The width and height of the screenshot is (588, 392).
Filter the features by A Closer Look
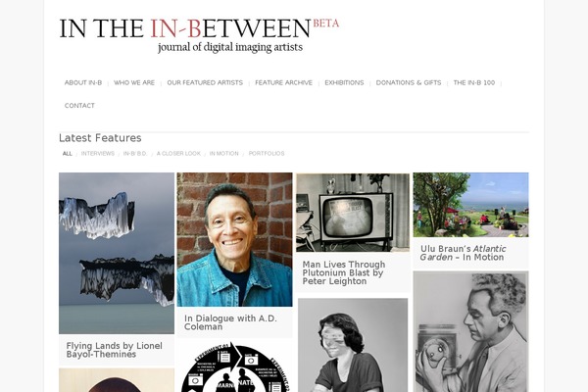pos(178,154)
